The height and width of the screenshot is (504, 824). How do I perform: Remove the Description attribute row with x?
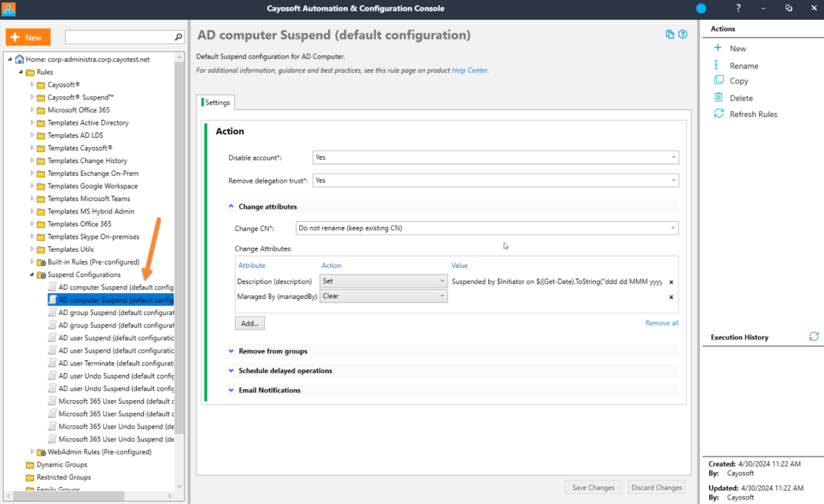pos(671,282)
